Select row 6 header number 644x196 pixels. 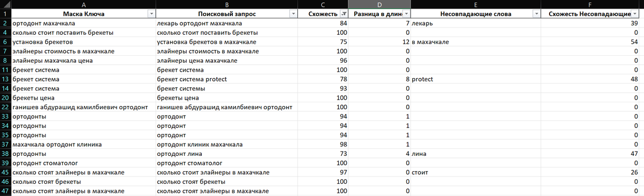pos(5,42)
